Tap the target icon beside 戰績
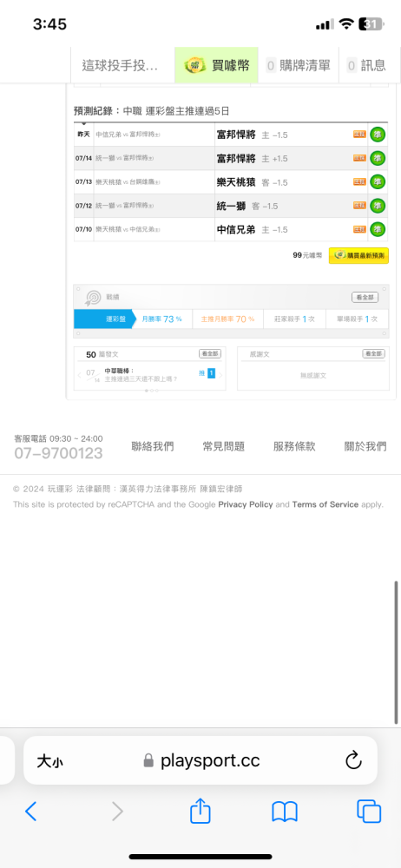This screenshot has width=401, height=868. pos(93,298)
